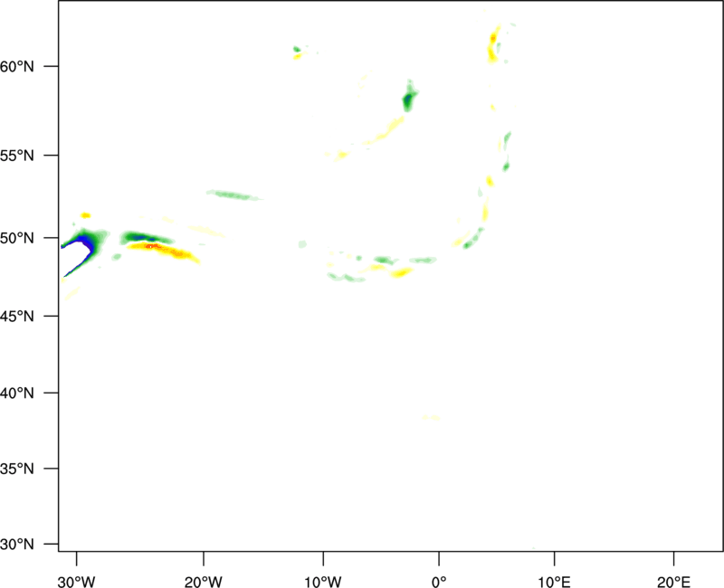The width and height of the screenshot is (724, 588).
Task: Click the 10°W longitude label
Action: 323,582
